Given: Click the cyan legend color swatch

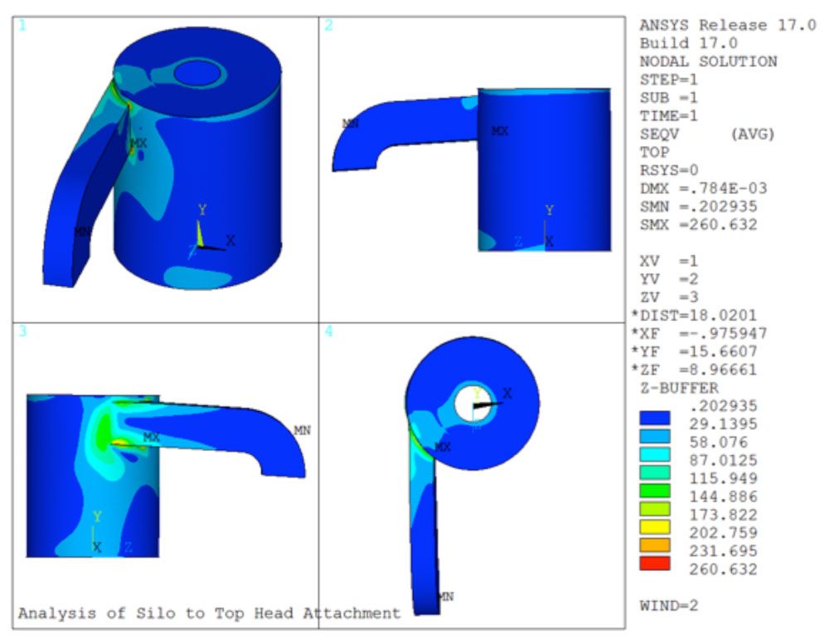Looking at the screenshot, I should (x=655, y=454).
